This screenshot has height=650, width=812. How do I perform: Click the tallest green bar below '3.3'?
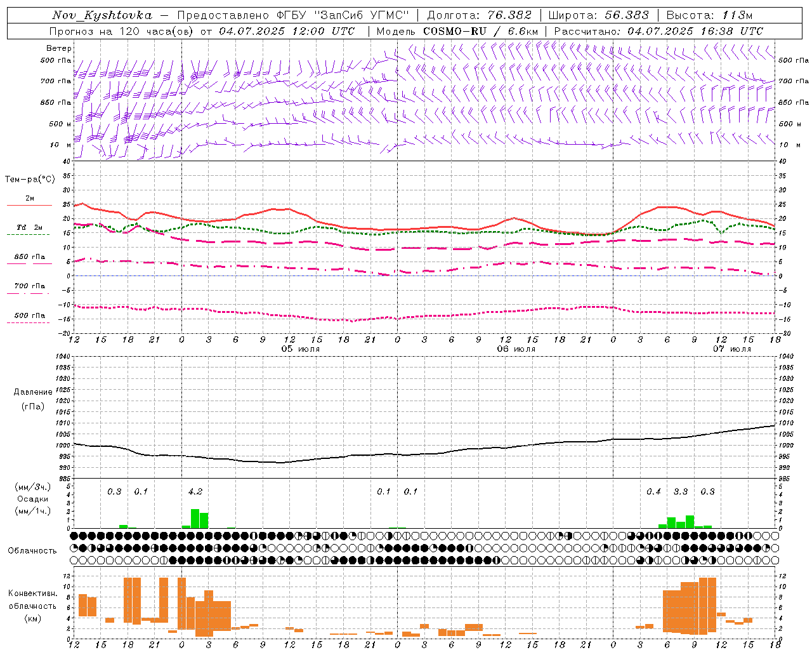click(690, 522)
